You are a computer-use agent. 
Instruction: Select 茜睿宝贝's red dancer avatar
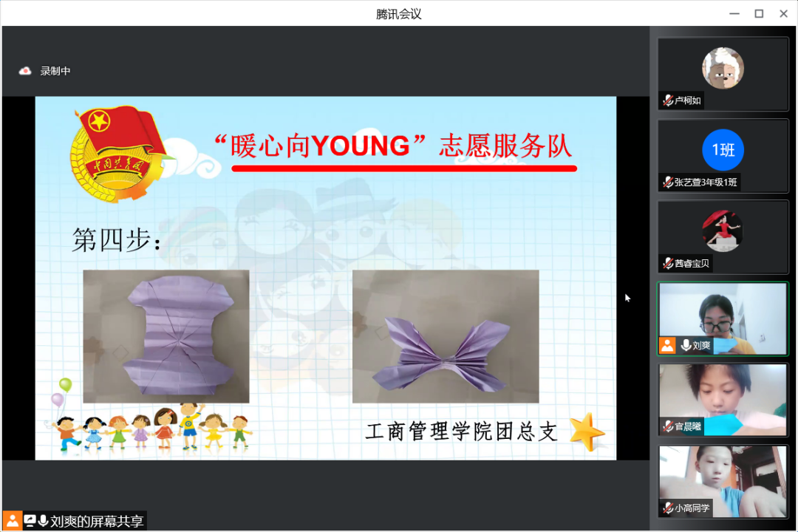[723, 231]
